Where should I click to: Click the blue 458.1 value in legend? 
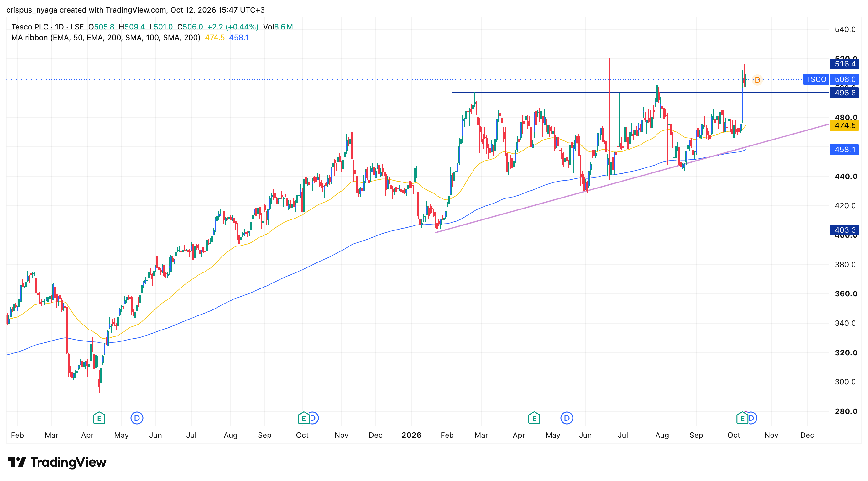pyautogui.click(x=238, y=38)
